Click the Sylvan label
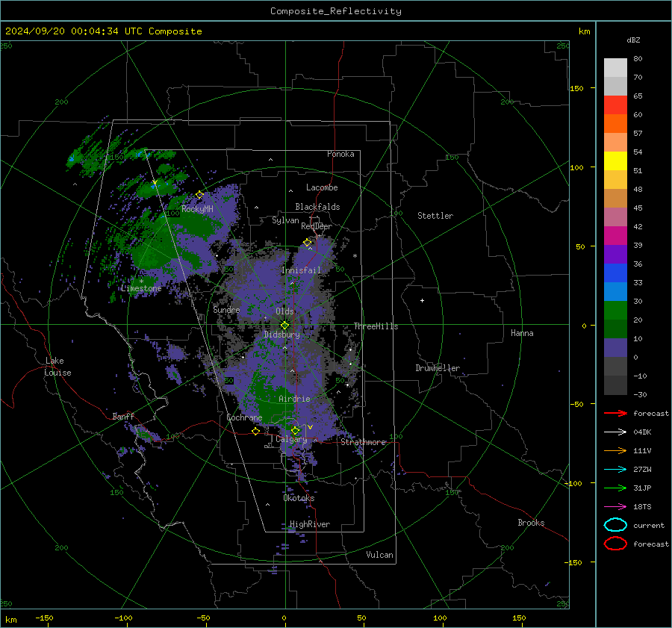The width and height of the screenshot is (672, 628). click(x=285, y=220)
